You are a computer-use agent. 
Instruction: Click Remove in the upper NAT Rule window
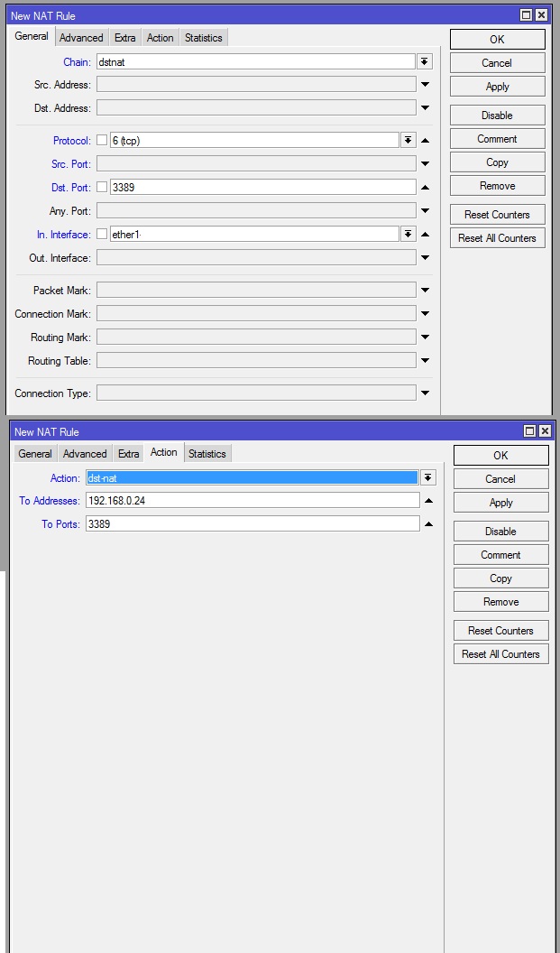point(498,186)
